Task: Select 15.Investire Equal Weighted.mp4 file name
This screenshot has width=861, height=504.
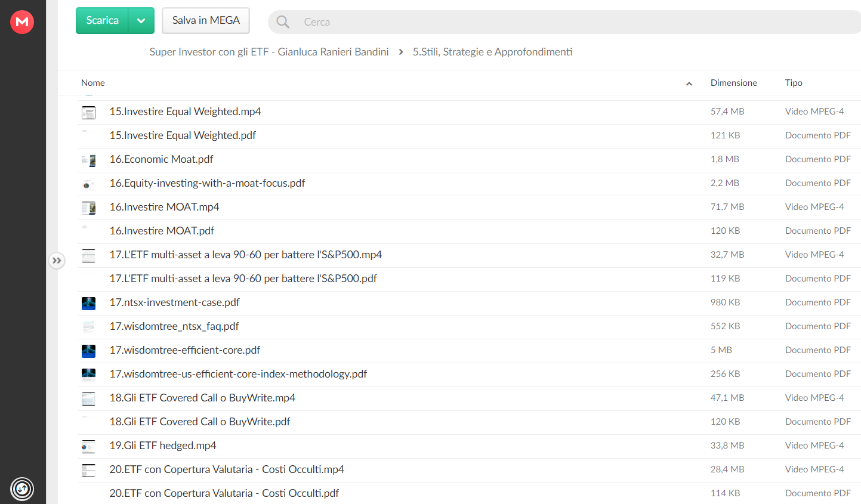Action: coord(185,112)
